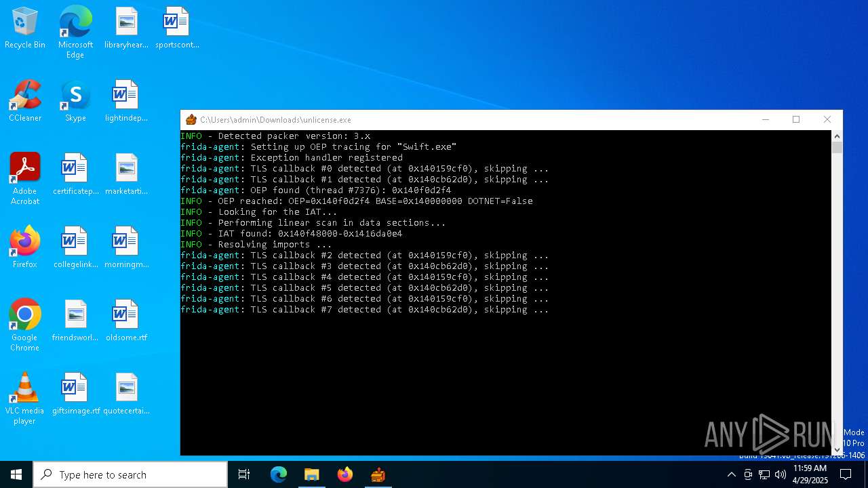Close the unlicense.exe console window
The width and height of the screenshot is (868, 488).
(827, 120)
